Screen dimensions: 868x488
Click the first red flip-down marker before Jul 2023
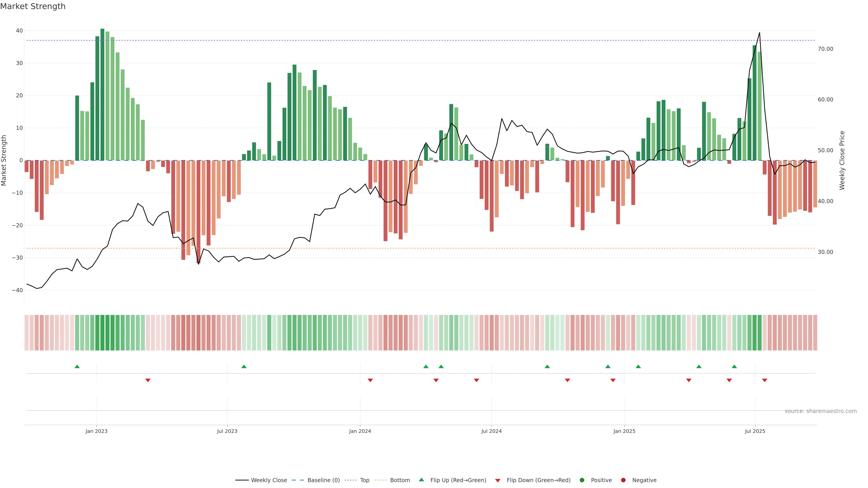click(x=148, y=380)
